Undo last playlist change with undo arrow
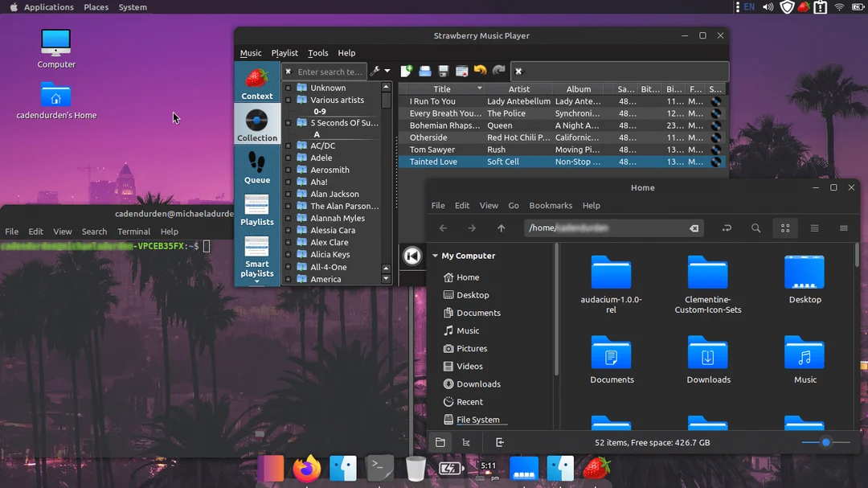Viewport: 868px width, 488px height. pos(480,71)
